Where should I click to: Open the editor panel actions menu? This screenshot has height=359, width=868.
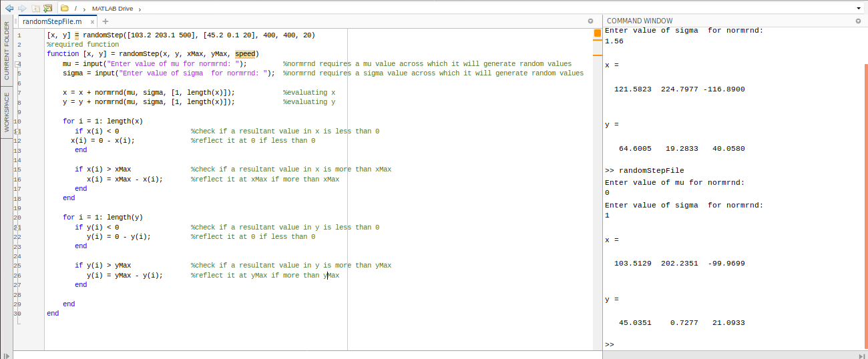point(590,21)
